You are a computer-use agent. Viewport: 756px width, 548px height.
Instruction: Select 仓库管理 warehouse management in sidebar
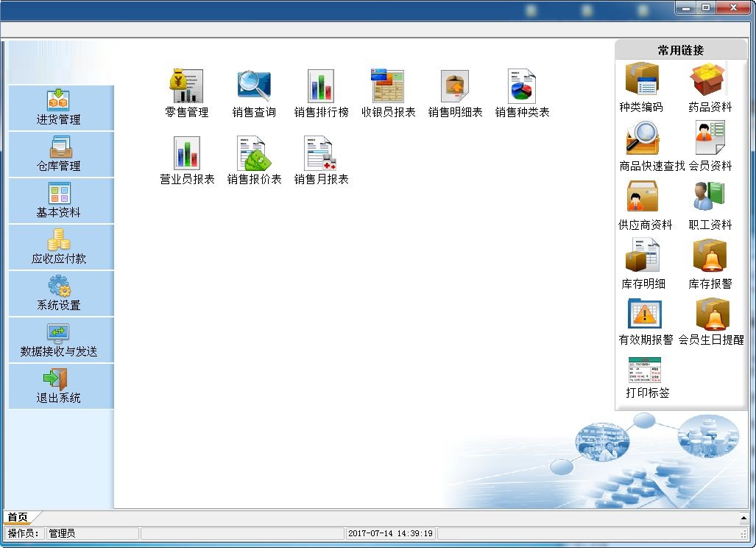[x=59, y=155]
